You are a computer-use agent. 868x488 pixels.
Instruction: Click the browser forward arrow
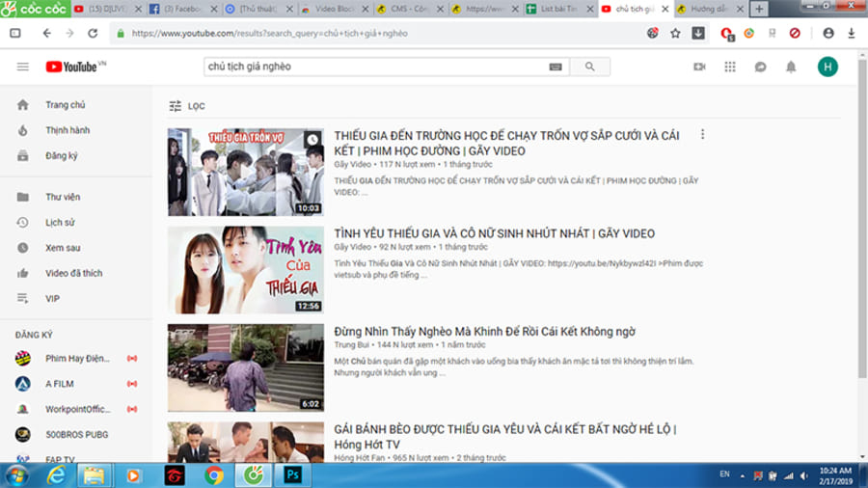69,33
